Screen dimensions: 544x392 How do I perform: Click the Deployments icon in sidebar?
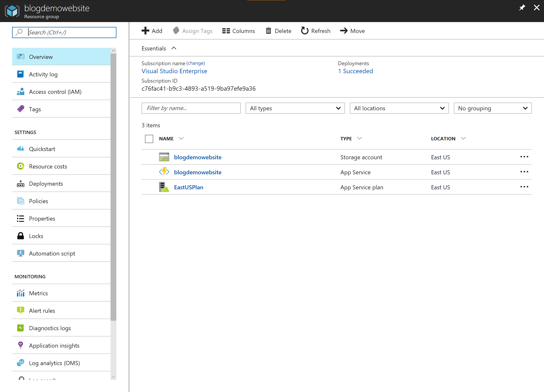21,184
